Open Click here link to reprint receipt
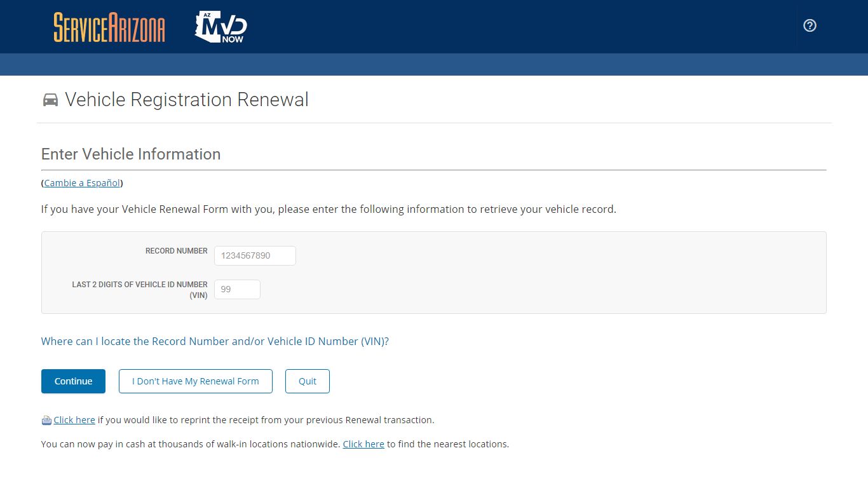The image size is (868, 488). coord(74,420)
